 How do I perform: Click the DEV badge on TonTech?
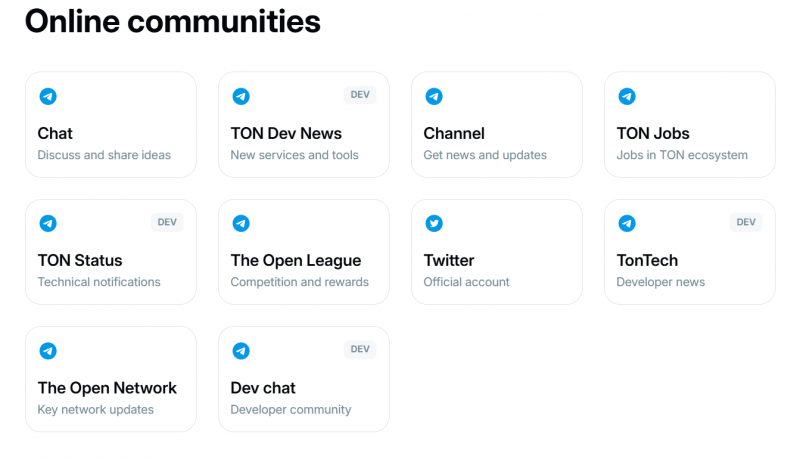point(745,222)
